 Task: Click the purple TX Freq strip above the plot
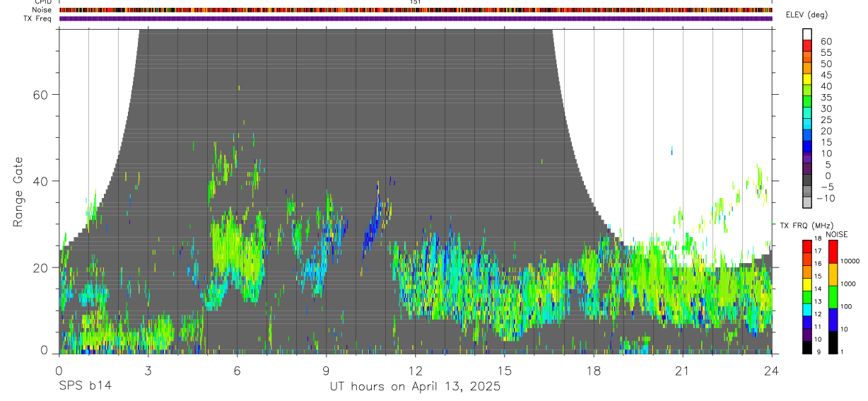coord(416,18)
